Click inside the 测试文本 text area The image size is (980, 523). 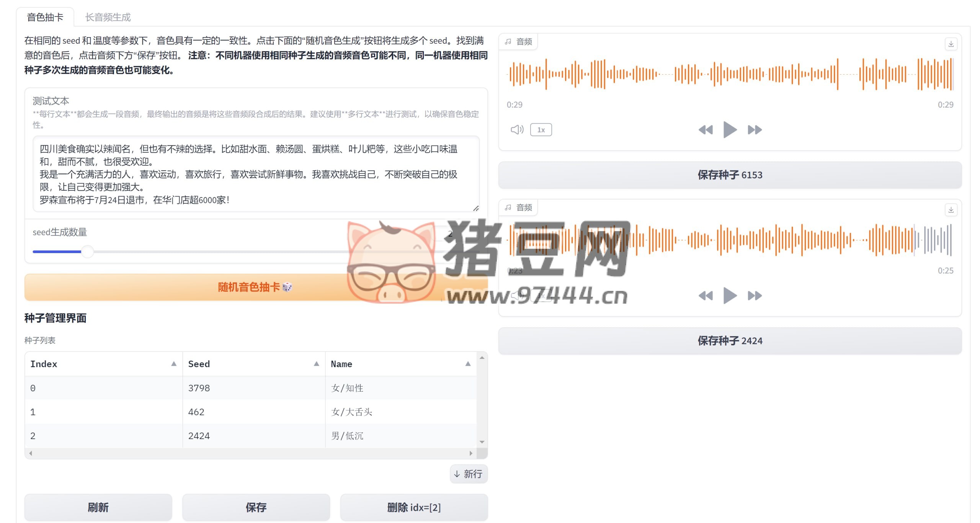point(256,174)
